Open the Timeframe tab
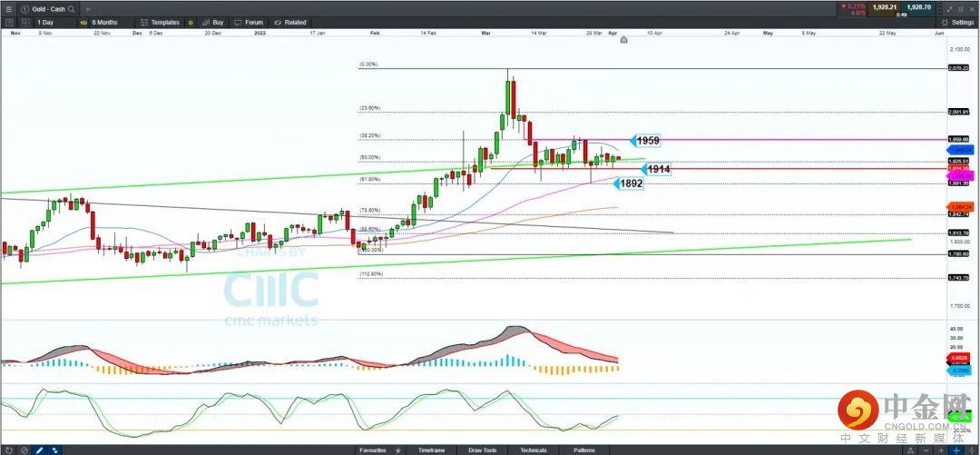The image size is (980, 455). click(x=432, y=450)
